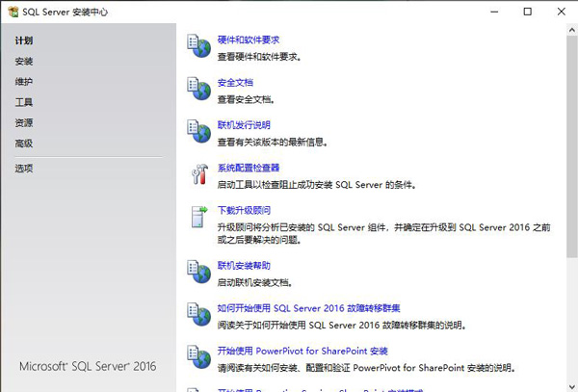The width and height of the screenshot is (578, 392).
Task: Click the vertical scrollbar thumb
Action: 572,146
